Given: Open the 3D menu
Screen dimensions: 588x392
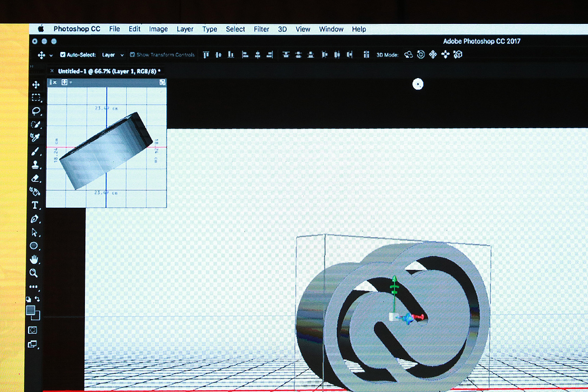Looking at the screenshot, I should [x=282, y=29].
